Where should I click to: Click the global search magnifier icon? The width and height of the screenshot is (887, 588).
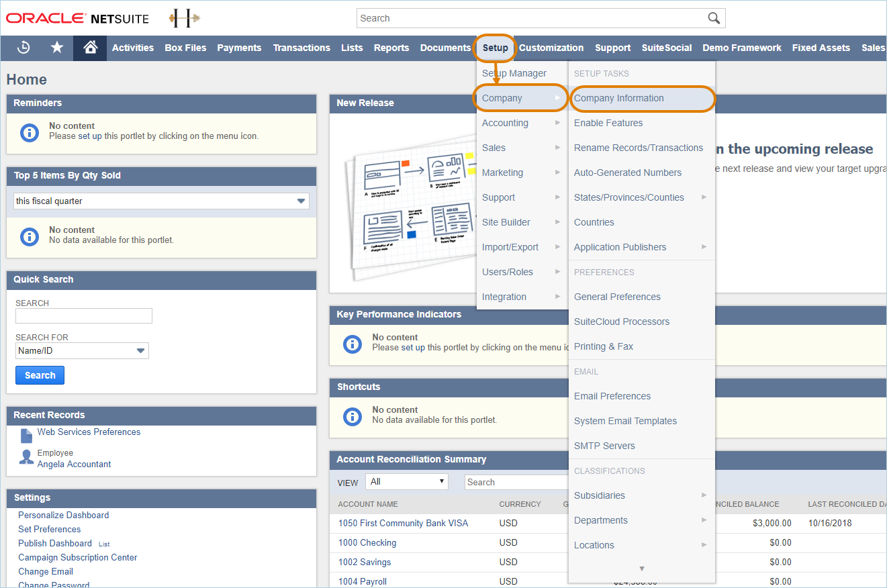[x=714, y=18]
